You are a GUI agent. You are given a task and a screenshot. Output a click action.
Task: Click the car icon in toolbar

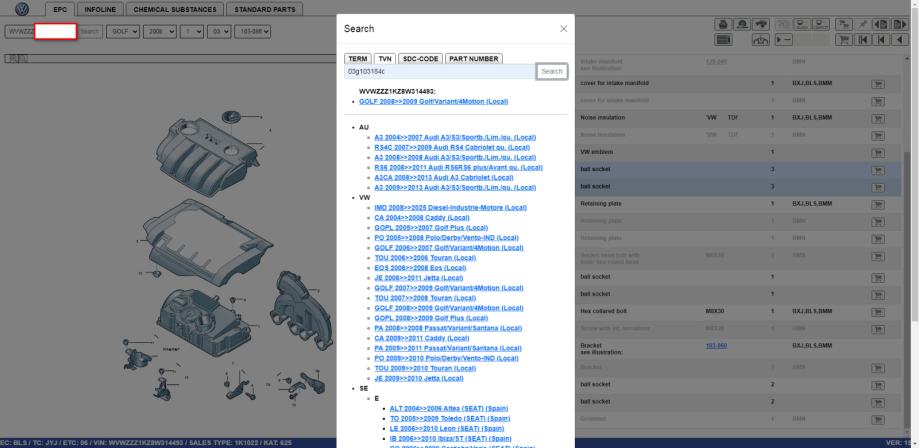coord(761,25)
